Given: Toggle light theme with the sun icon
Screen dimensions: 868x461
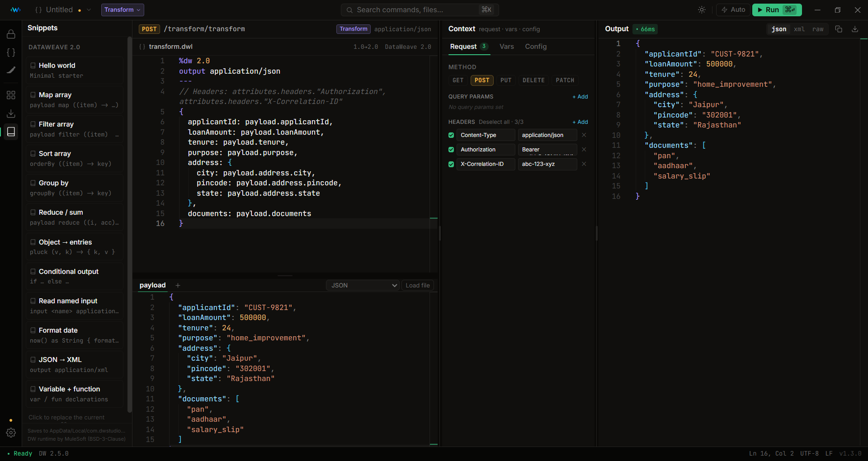Looking at the screenshot, I should pyautogui.click(x=702, y=10).
